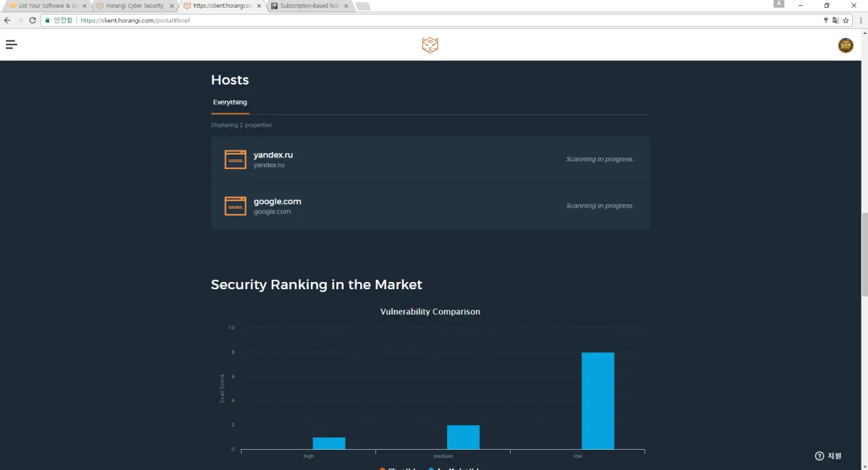Viewport: 868px width, 470px height.
Task: Click the browser forward arrow
Action: [20, 20]
